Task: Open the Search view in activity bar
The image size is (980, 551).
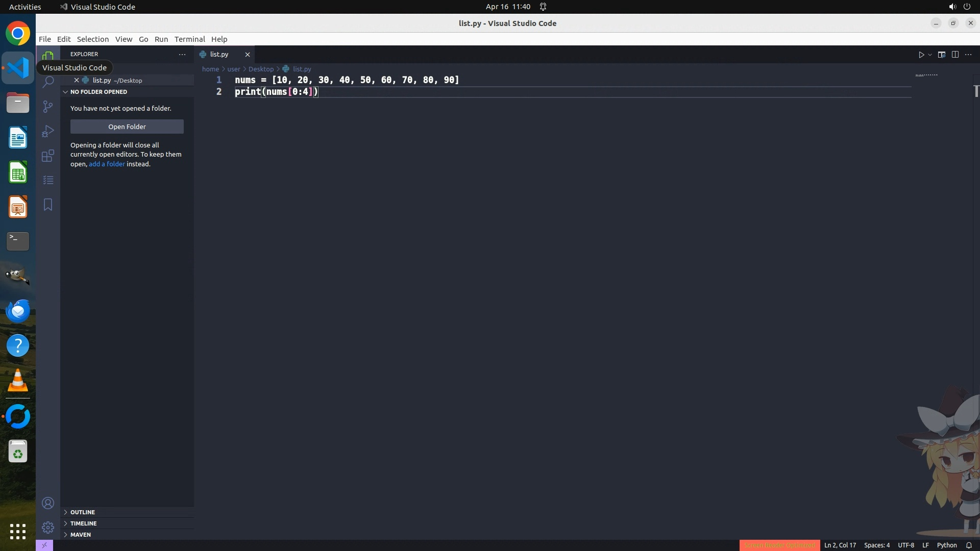Action: pos(48,82)
